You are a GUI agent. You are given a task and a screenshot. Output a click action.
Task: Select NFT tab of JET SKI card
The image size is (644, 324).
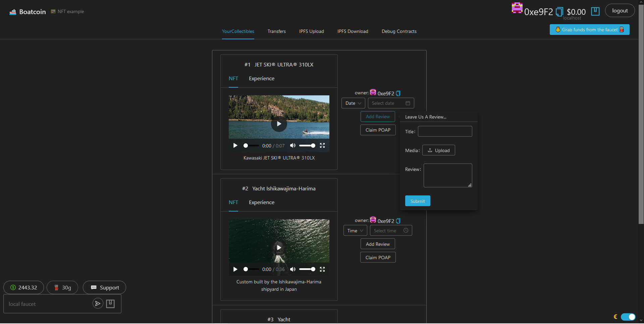click(x=233, y=79)
